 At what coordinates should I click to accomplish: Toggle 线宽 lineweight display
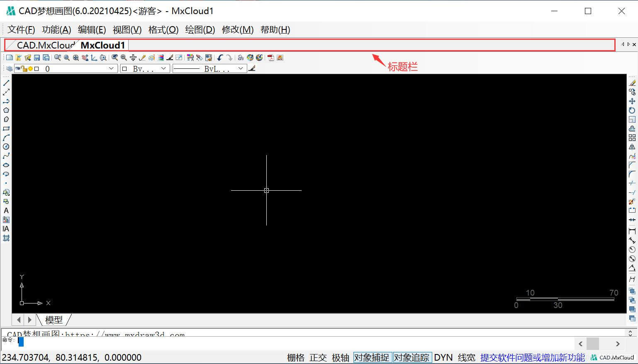click(467, 357)
